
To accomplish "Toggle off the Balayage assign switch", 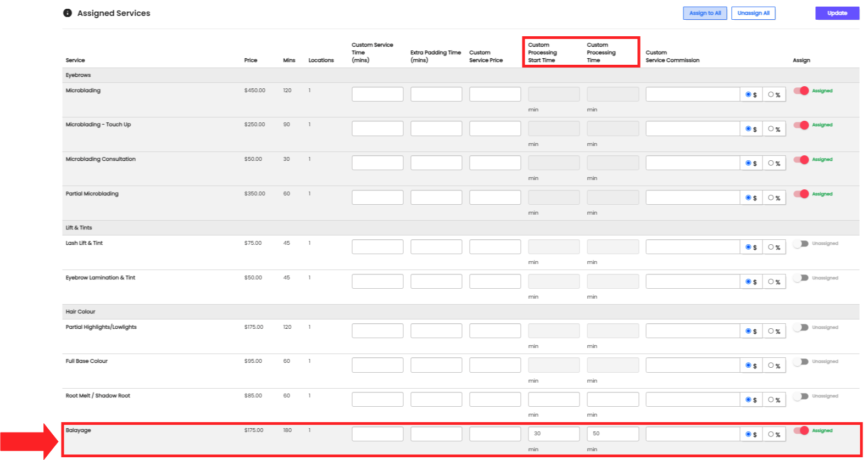I will pos(801,430).
